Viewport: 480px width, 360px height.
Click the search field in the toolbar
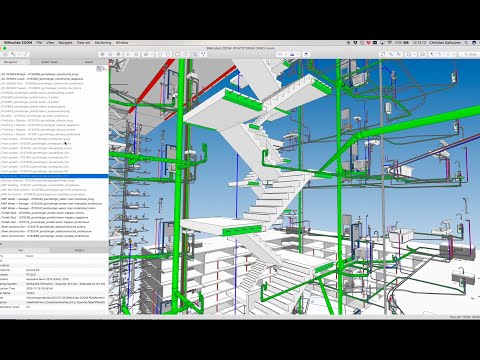(469, 54)
